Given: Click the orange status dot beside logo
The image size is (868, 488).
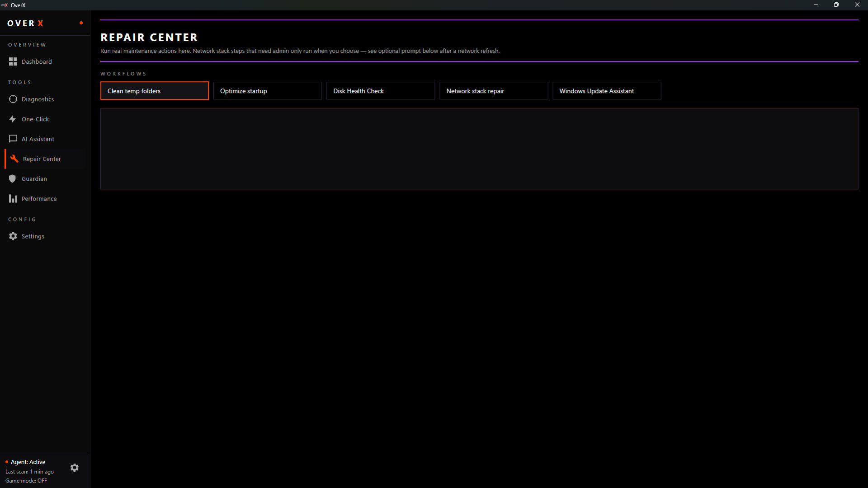Looking at the screenshot, I should click(x=81, y=23).
